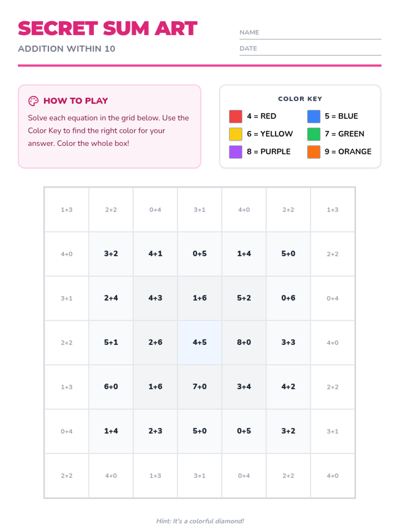Click the 0+6 grid cell
Viewport: 399px width, 532px height.
point(288,298)
